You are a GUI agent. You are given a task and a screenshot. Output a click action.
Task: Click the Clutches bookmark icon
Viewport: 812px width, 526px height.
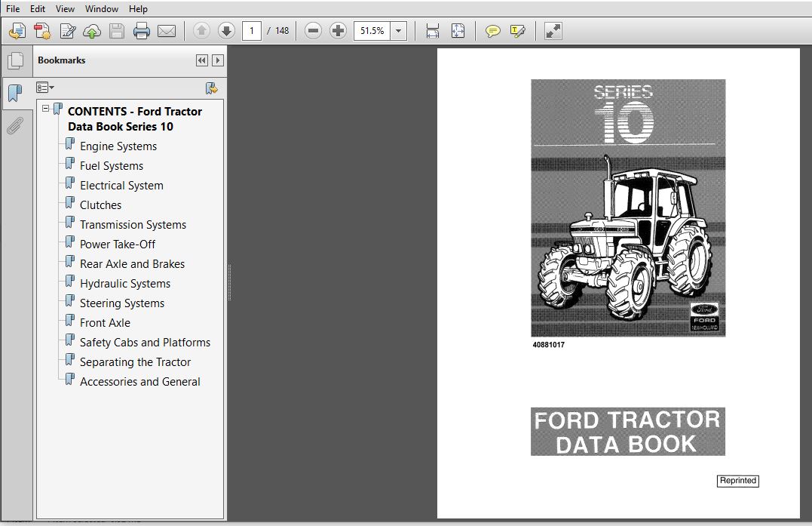click(x=70, y=203)
